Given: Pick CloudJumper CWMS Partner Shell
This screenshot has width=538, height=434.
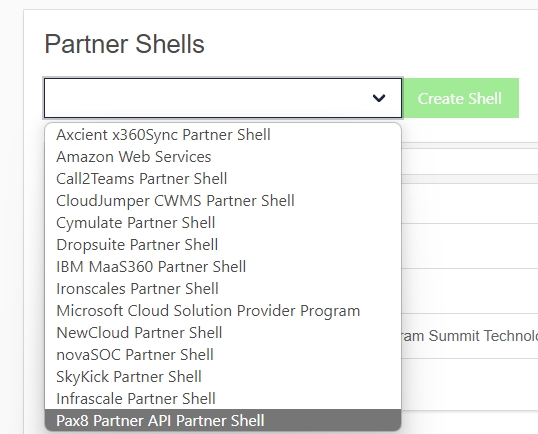Looking at the screenshot, I should [x=223, y=200].
